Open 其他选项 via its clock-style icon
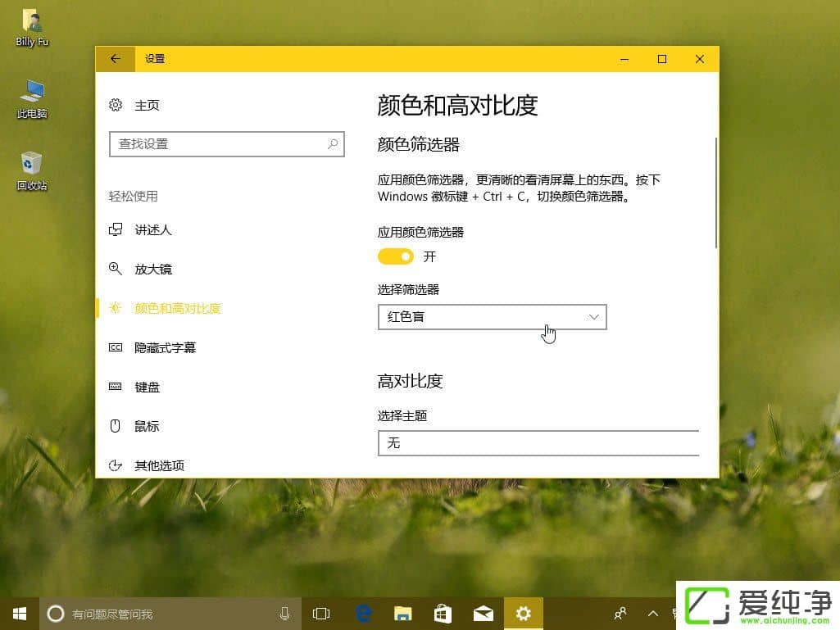This screenshot has width=840, height=630. 116,465
